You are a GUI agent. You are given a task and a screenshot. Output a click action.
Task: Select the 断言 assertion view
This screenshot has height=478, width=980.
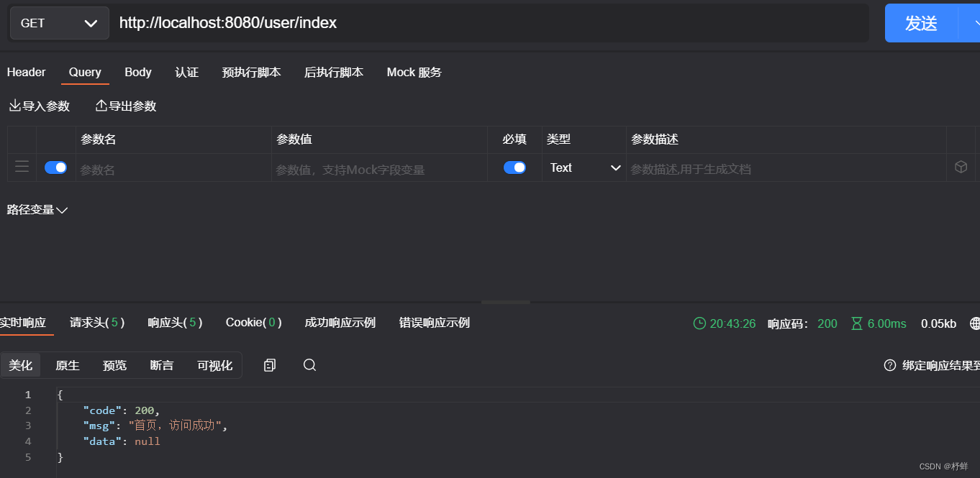[x=162, y=365]
